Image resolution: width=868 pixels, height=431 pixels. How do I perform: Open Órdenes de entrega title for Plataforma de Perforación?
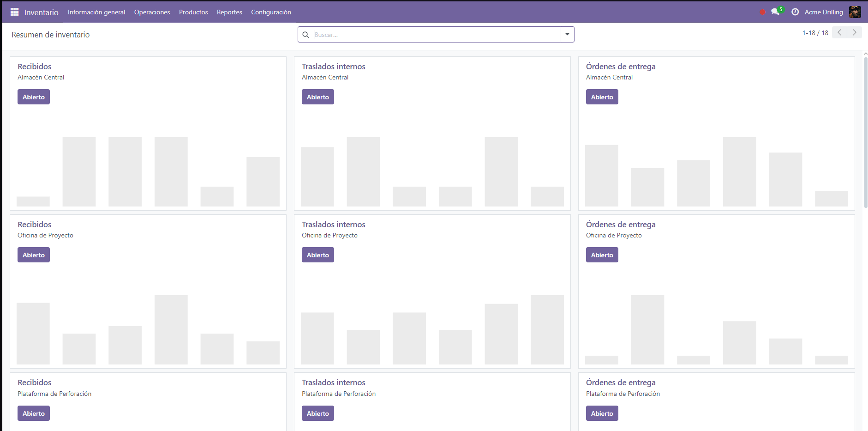621,382
